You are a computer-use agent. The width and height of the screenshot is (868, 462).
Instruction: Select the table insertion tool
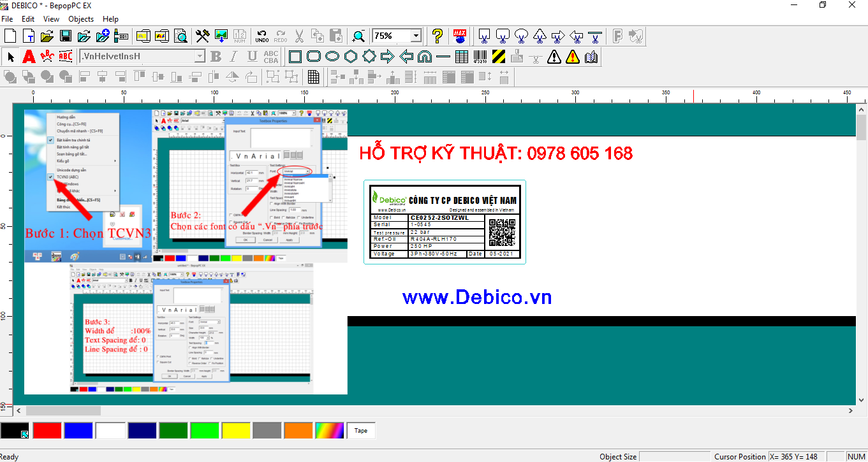click(x=460, y=57)
